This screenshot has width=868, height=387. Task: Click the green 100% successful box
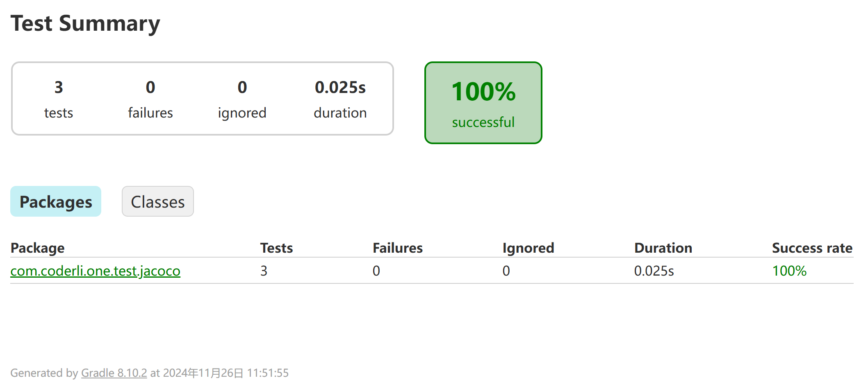coord(483,103)
